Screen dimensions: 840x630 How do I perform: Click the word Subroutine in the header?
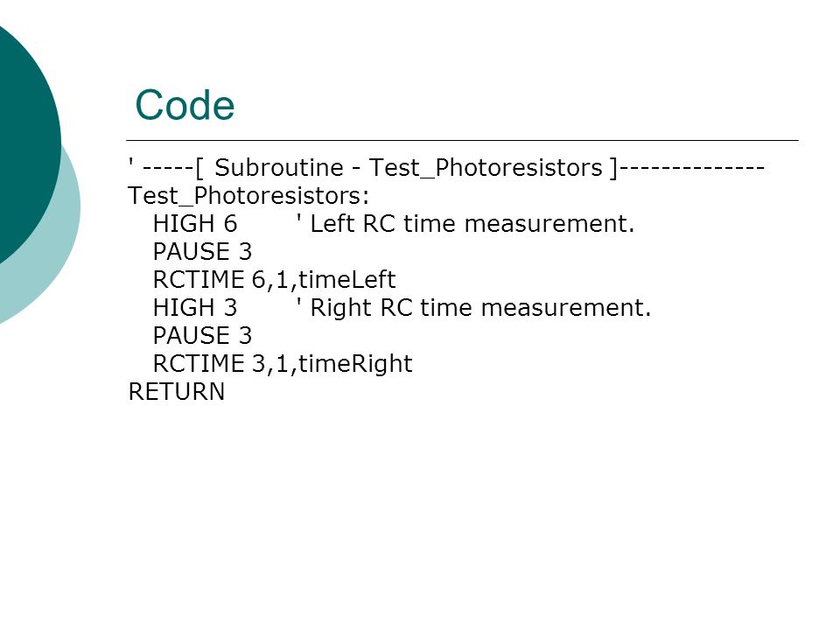pyautogui.click(x=278, y=168)
